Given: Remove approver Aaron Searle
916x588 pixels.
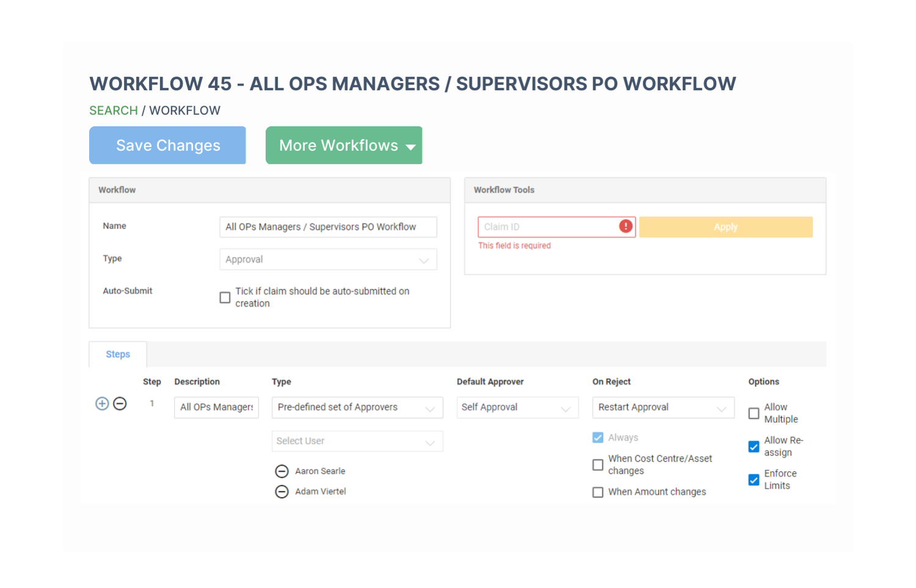Looking at the screenshot, I should click(282, 471).
